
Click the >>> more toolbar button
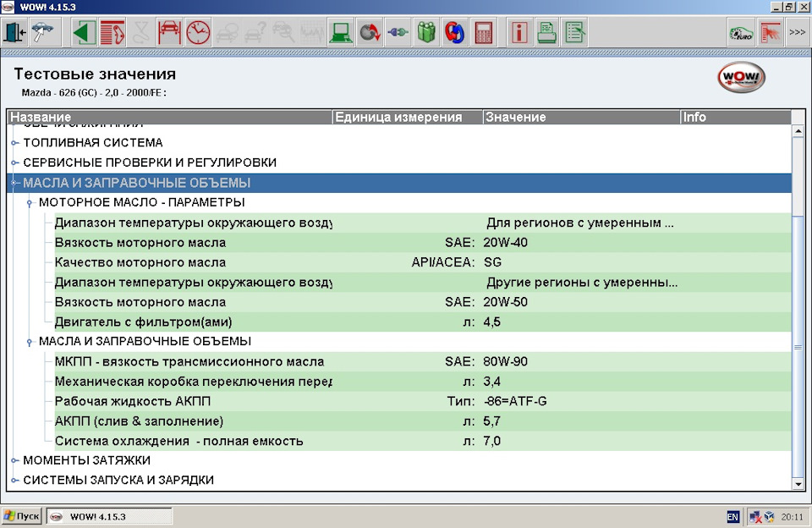point(796,33)
